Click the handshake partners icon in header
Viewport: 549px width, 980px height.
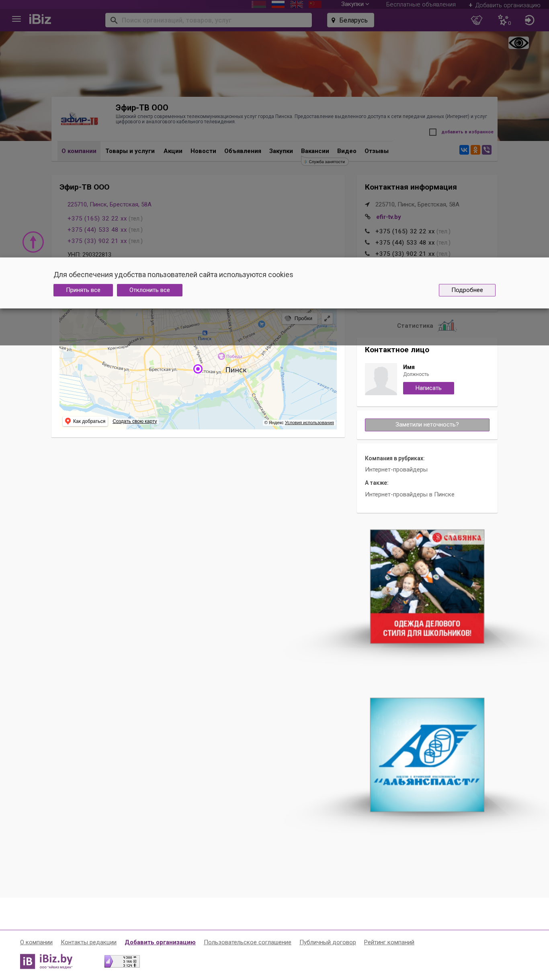click(477, 20)
